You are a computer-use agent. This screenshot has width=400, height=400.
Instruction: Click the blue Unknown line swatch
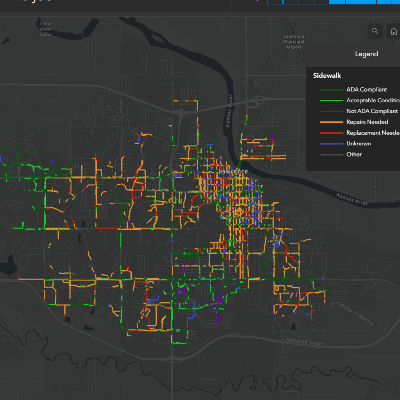(x=331, y=144)
